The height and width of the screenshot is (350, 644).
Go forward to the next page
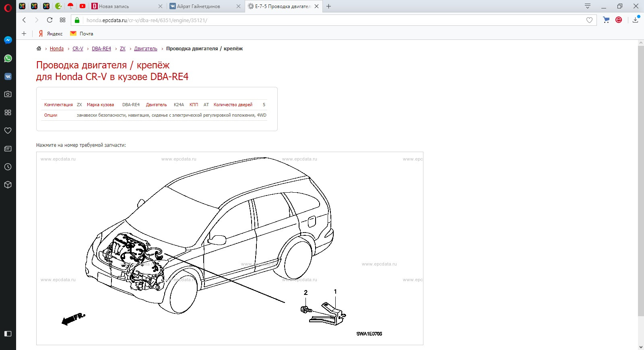(x=37, y=20)
